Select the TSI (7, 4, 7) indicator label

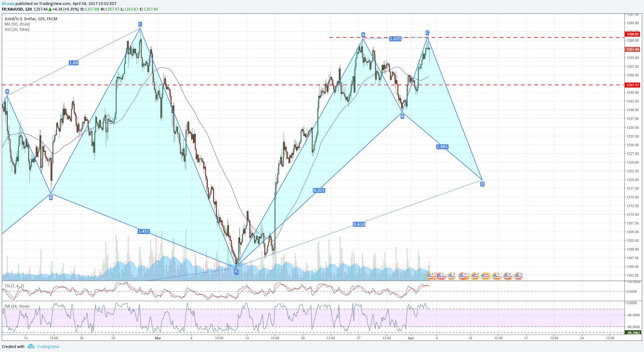[x=14, y=286]
